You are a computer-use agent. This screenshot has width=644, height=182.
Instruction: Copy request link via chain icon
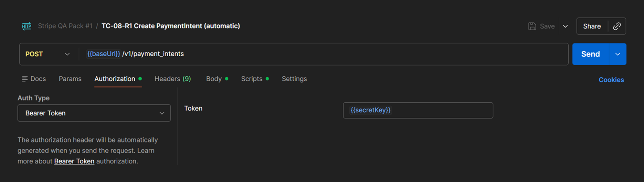(x=617, y=26)
